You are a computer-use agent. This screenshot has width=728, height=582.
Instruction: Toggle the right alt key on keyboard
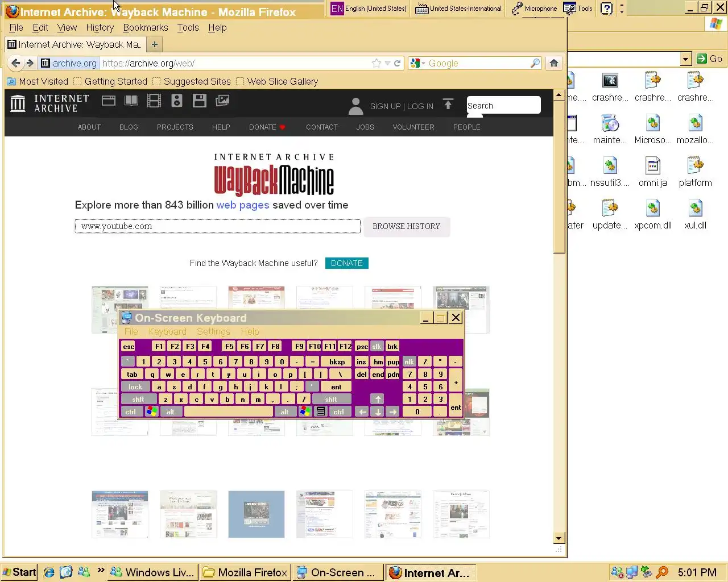pyautogui.click(x=284, y=411)
